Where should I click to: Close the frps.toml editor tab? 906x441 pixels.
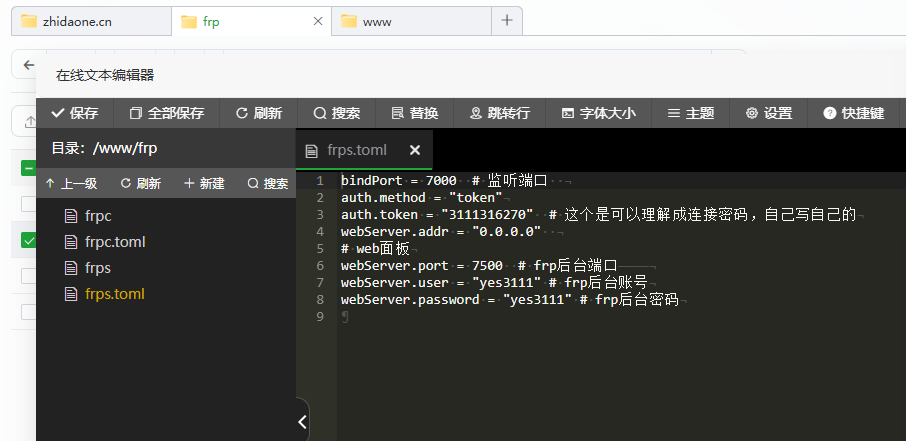(414, 150)
